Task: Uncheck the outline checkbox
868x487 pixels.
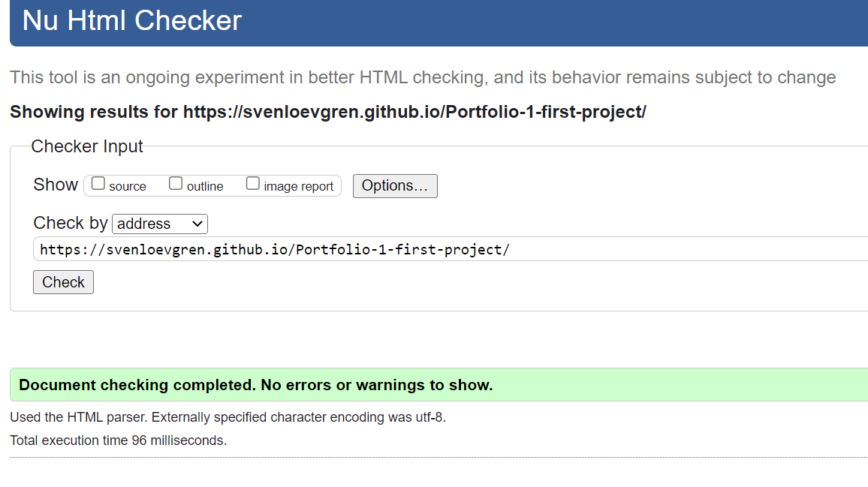Action: coord(175,182)
